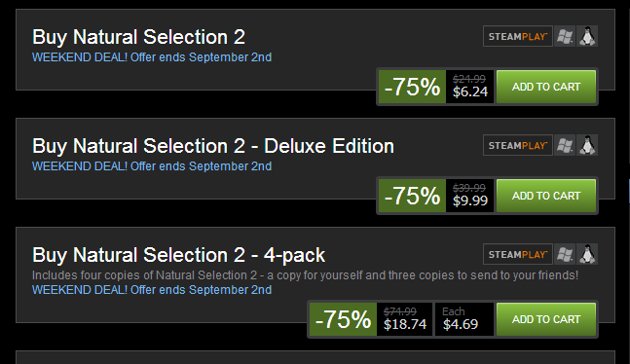Image resolution: width=630 pixels, height=364 pixels.
Task: Add Natural Selection 2 at $6.24 to cart
Action: (x=546, y=87)
